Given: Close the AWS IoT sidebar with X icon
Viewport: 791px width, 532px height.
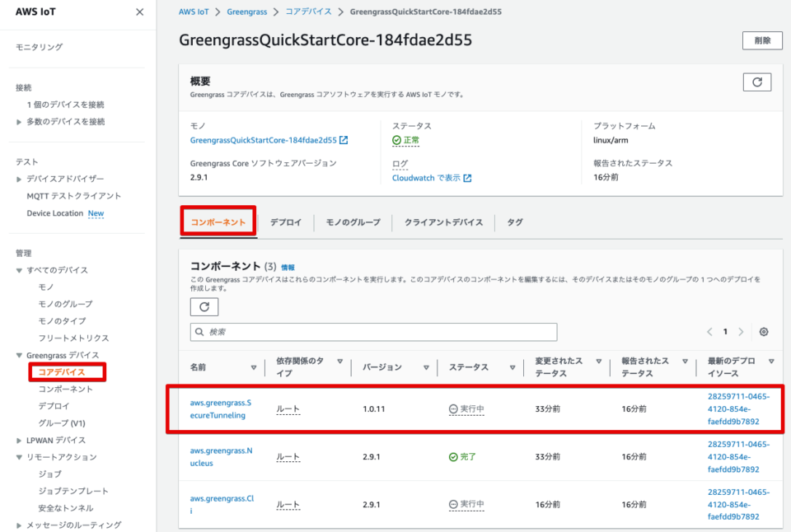Looking at the screenshot, I should tap(138, 12).
